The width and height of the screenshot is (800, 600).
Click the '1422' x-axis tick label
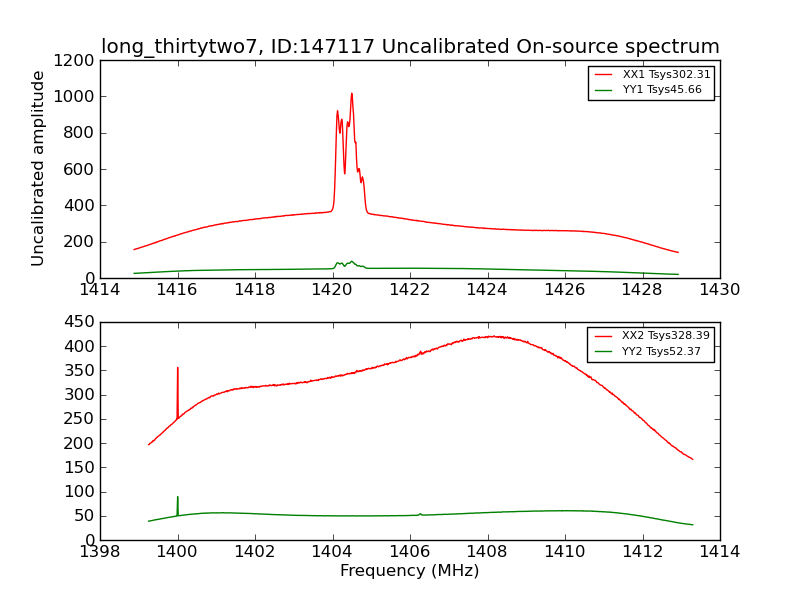410,290
